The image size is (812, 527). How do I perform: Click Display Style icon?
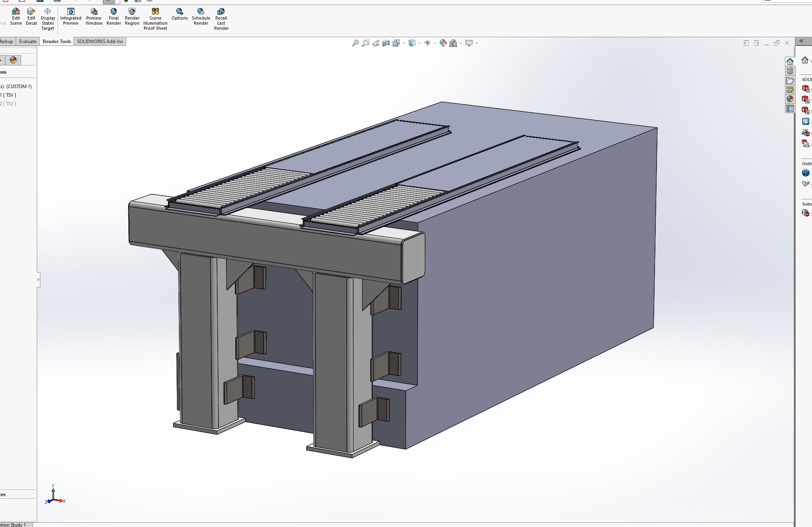click(x=412, y=43)
